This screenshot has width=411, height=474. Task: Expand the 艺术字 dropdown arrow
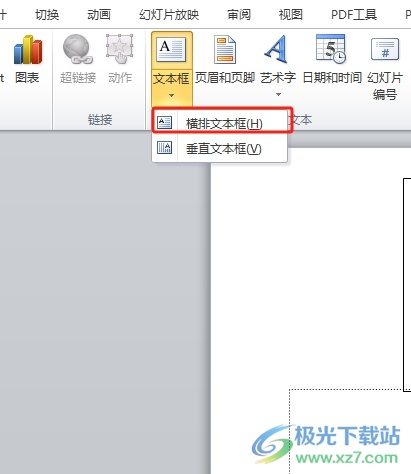click(278, 95)
